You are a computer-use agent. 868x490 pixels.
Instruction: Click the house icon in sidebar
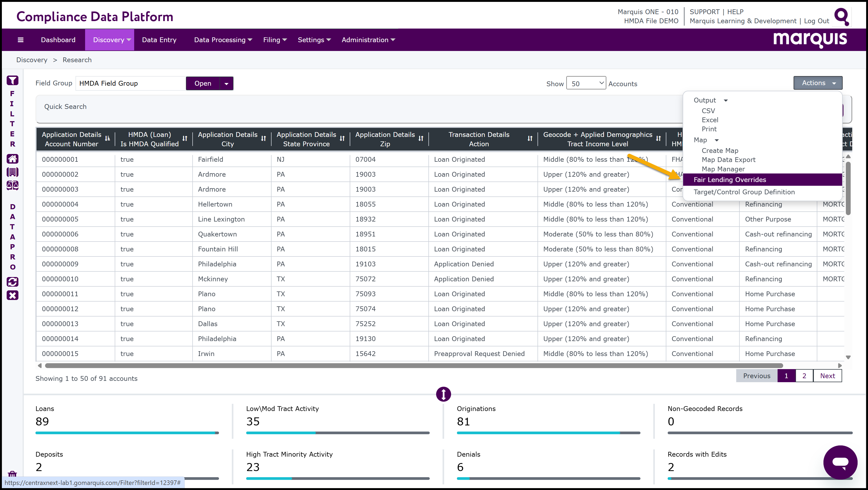coord(13,159)
